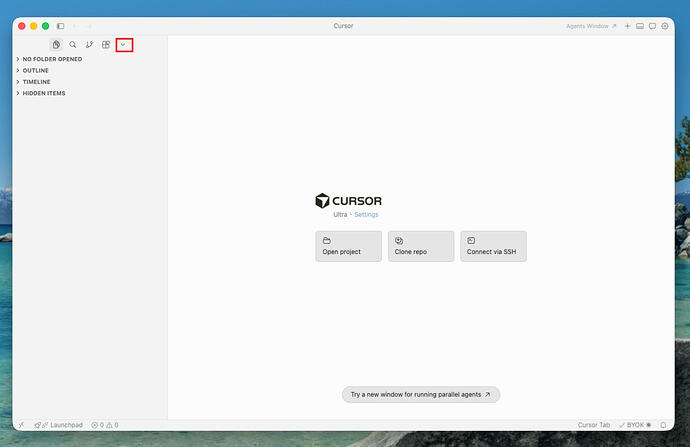Open the errors and warnings counter

click(x=105, y=425)
